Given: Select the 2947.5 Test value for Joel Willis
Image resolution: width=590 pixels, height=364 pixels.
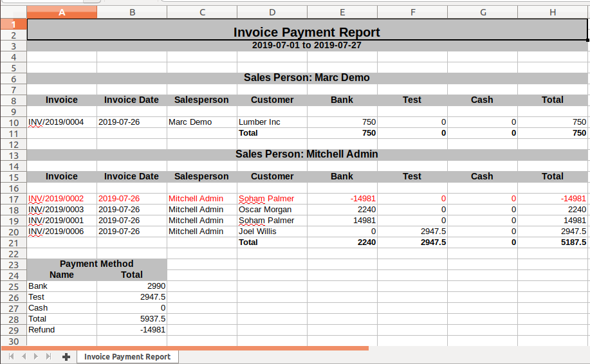Looking at the screenshot, I should point(412,232).
